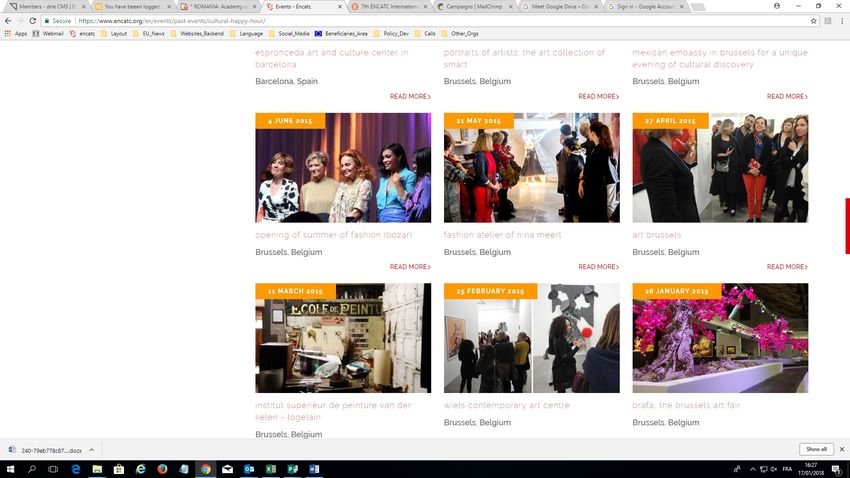
Task: Open the 26 January 2015 event photo
Action: [x=720, y=338]
